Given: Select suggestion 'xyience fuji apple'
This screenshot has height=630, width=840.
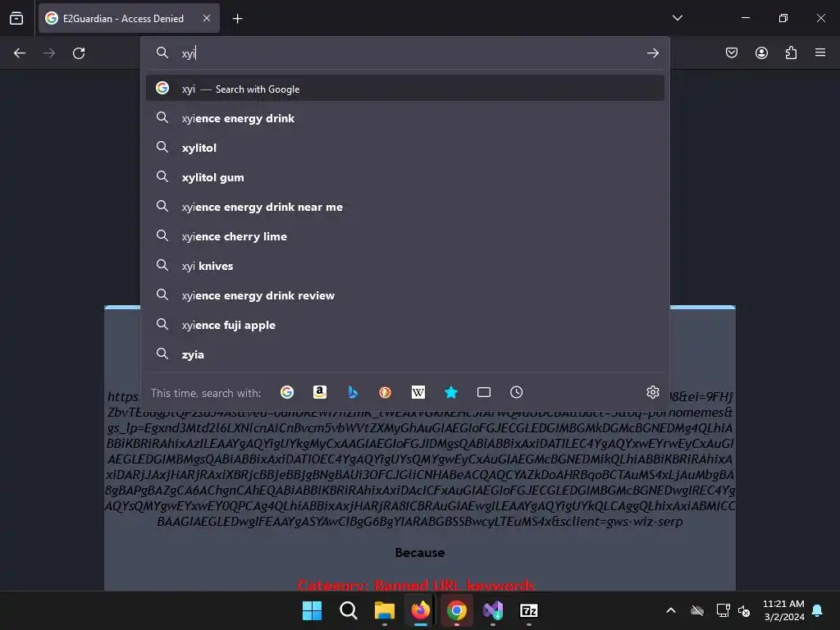Looking at the screenshot, I should pyautogui.click(x=405, y=324).
